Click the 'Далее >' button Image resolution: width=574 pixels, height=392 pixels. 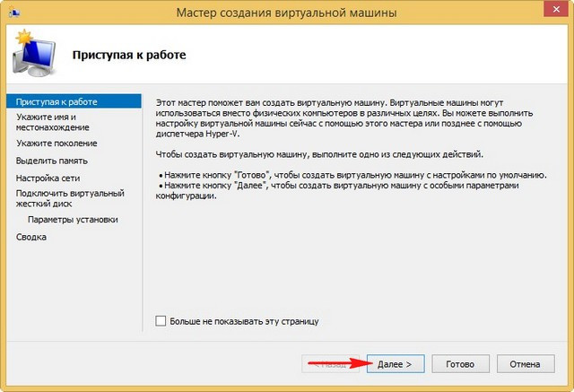396,364
